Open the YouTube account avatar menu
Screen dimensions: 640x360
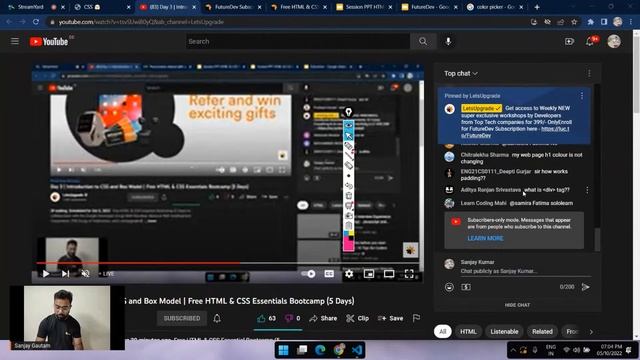[x=614, y=41]
